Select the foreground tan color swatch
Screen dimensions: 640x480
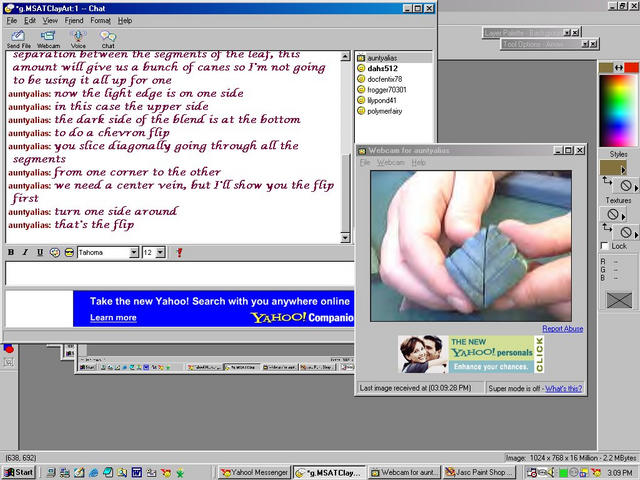tap(606, 68)
